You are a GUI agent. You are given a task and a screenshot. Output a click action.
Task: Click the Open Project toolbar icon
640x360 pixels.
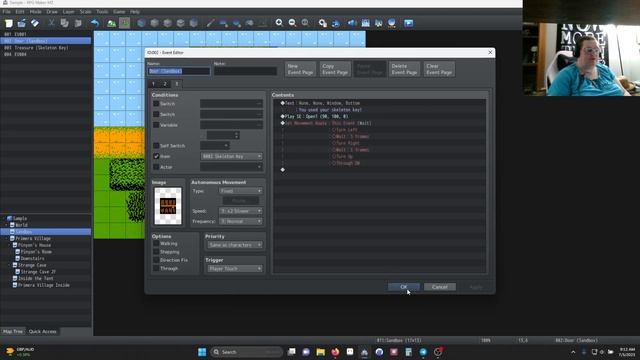click(x=22, y=23)
